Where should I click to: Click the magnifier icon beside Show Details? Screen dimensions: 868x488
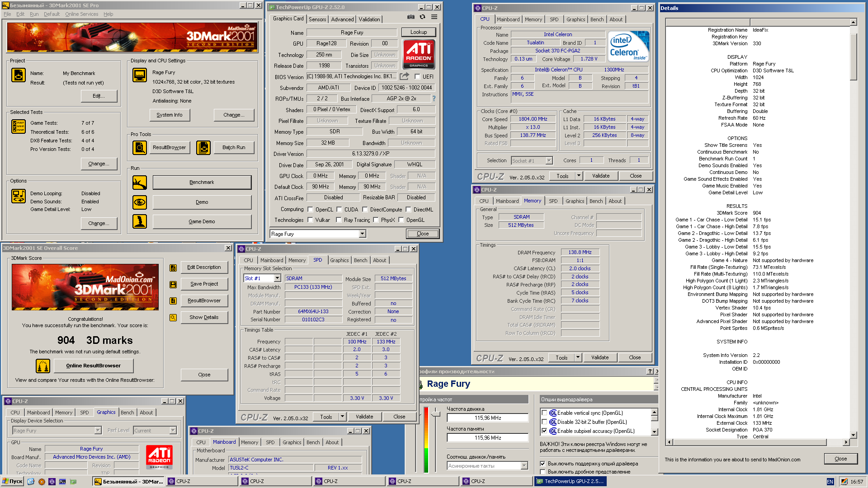click(173, 318)
